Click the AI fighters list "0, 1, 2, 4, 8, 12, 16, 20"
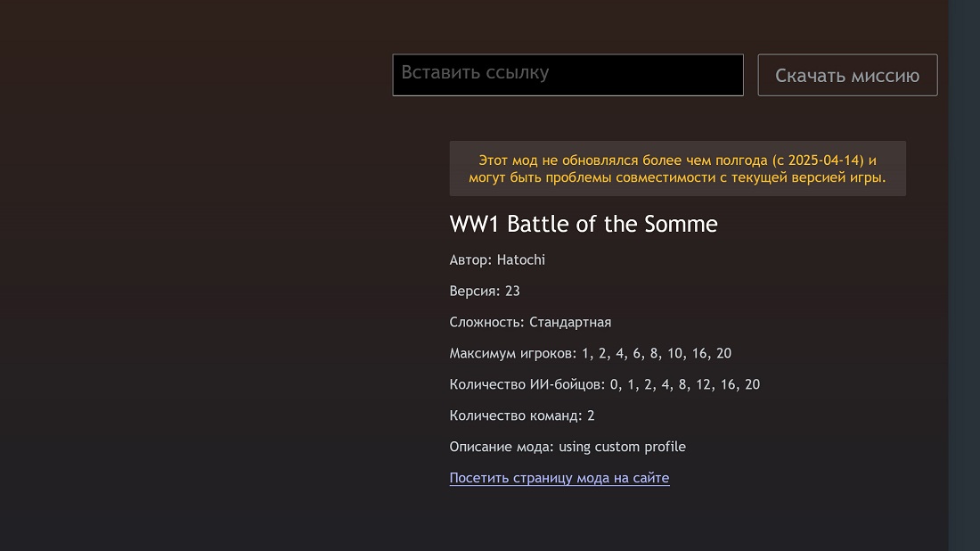Viewport: 980px width, 551px height. point(684,385)
